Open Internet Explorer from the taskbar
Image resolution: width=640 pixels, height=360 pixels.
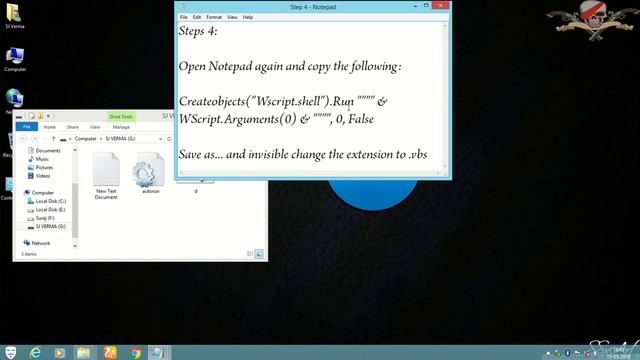click(36, 353)
